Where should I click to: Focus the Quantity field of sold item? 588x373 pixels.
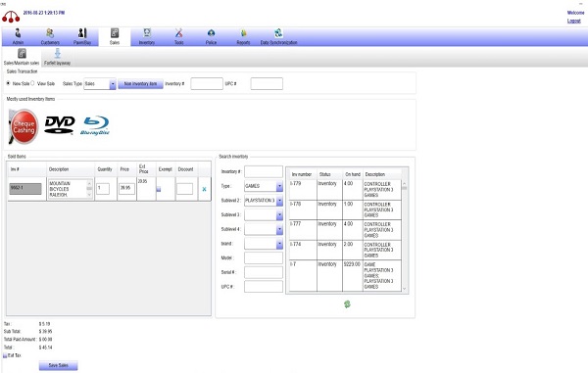(x=103, y=188)
